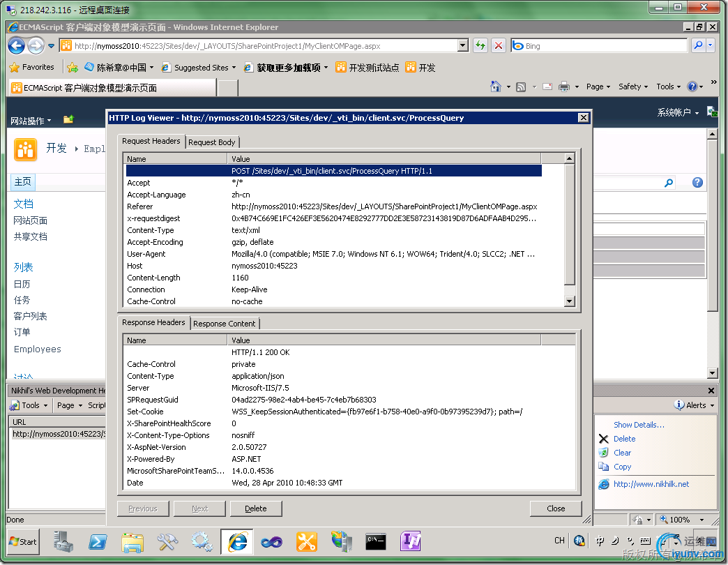Image resolution: width=728 pixels, height=565 pixels.
Task: Close the Nikhil's helper panel
Action: point(711,391)
